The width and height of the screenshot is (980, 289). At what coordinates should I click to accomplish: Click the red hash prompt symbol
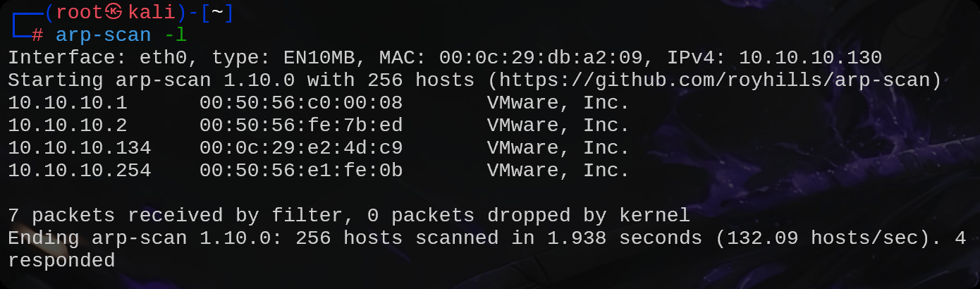(37, 35)
